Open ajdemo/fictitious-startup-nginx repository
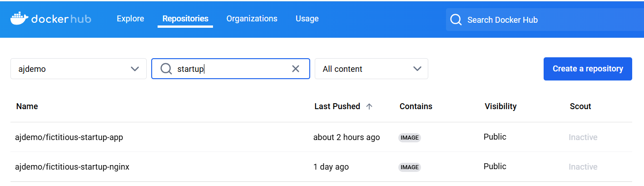 click(72, 167)
